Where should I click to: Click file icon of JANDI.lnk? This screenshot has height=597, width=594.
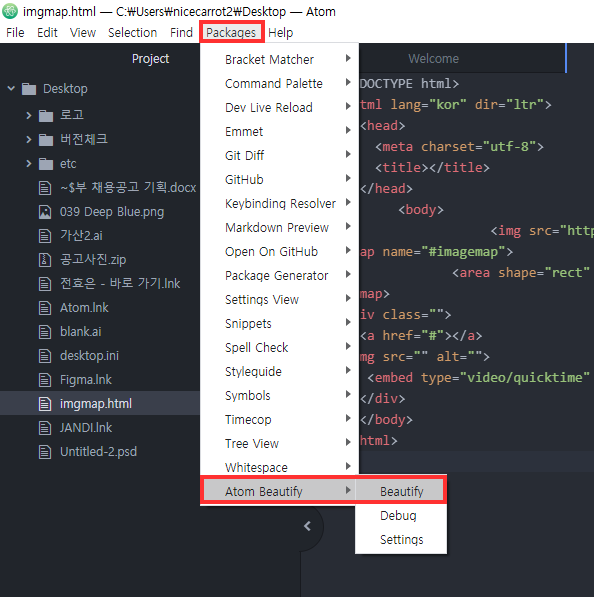[x=45, y=428]
